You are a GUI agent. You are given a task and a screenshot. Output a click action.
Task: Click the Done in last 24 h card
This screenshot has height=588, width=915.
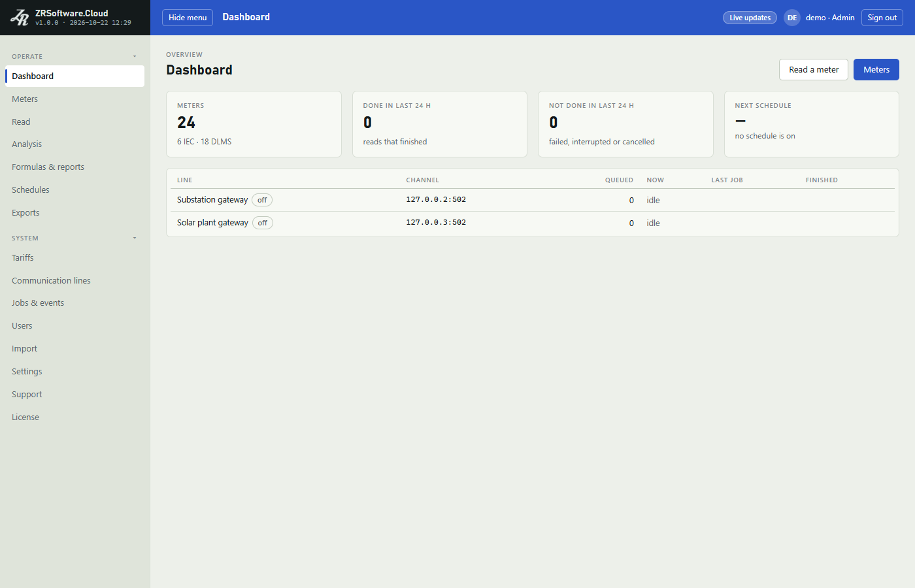click(440, 124)
